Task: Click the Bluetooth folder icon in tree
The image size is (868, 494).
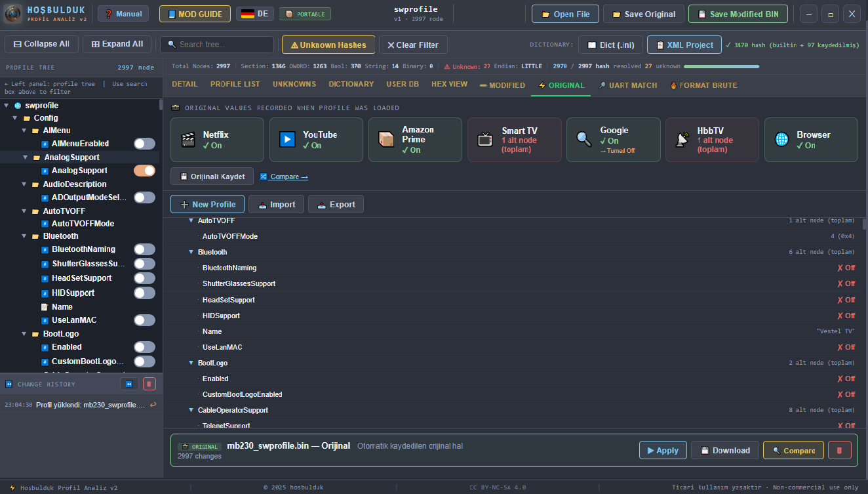Action: (35, 236)
